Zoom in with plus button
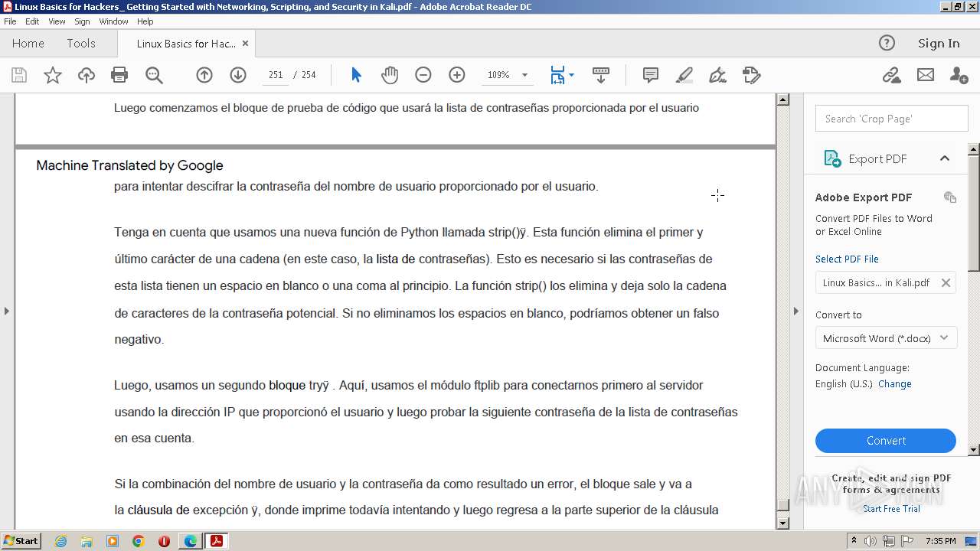 pos(457,75)
